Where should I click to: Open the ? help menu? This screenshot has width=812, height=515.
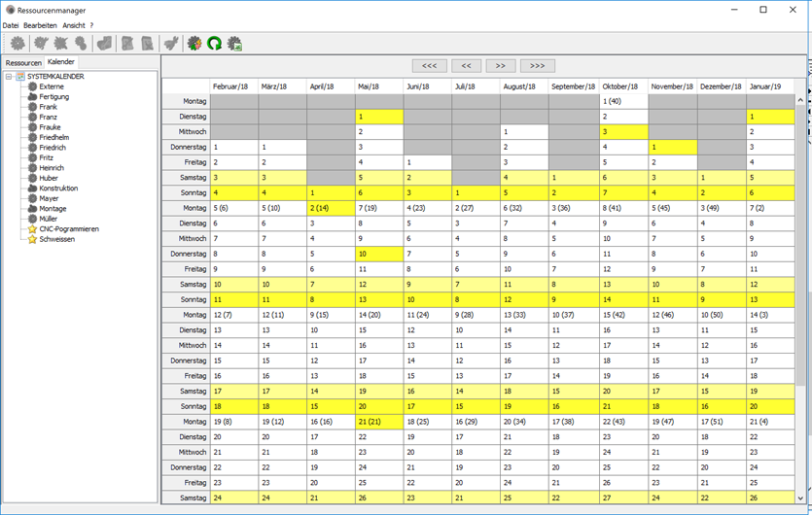(x=91, y=25)
